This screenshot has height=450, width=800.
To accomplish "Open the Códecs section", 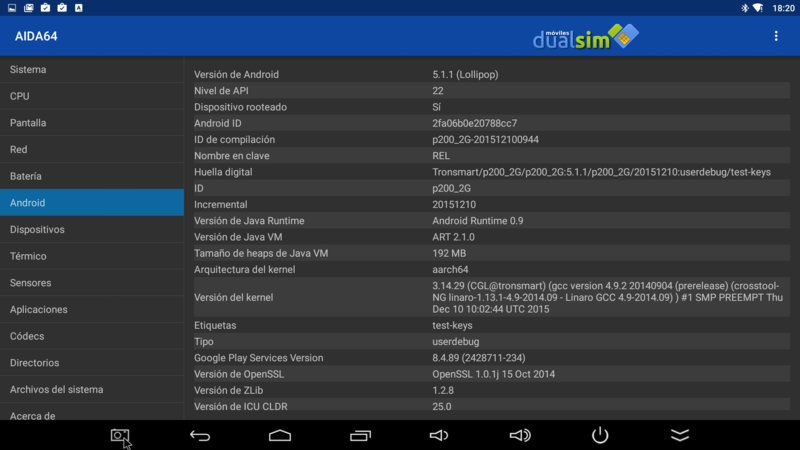I will (x=92, y=336).
